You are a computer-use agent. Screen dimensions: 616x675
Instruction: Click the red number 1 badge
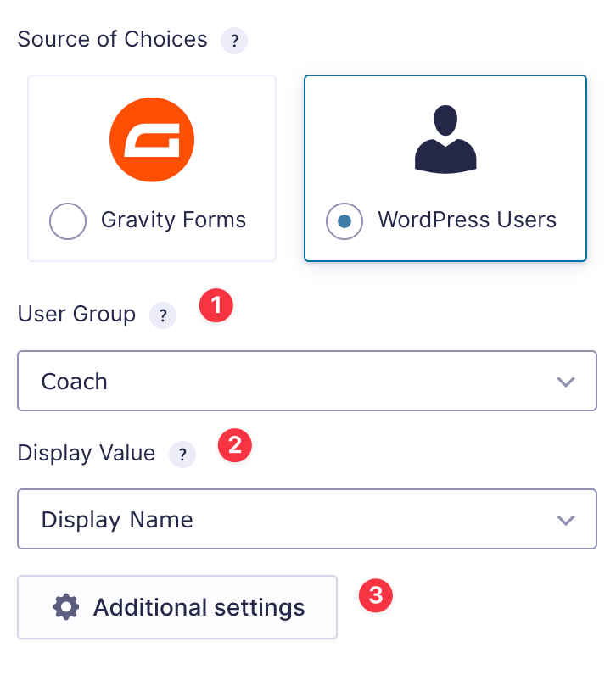click(216, 306)
